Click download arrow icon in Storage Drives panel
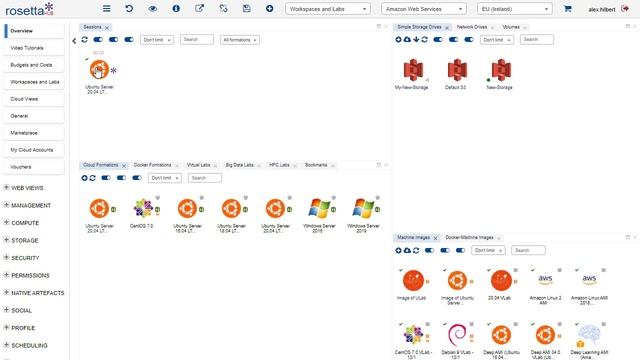The width and height of the screenshot is (640, 360). click(x=416, y=40)
